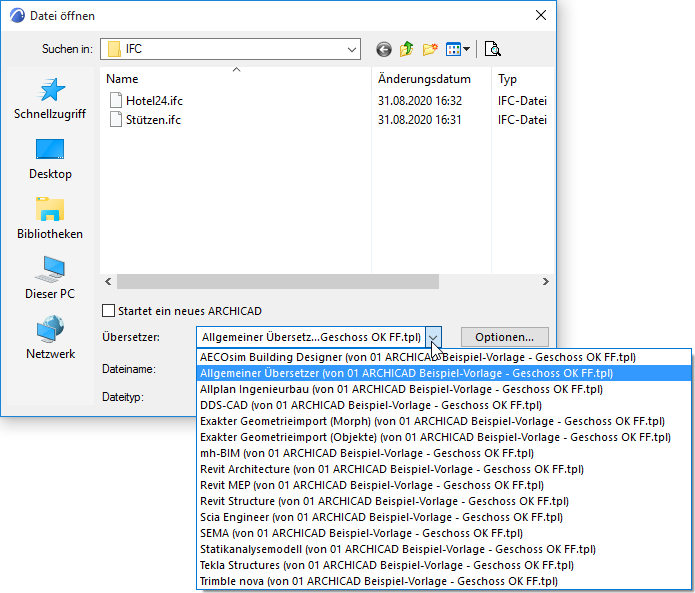Viewport: 695px width, 593px height.
Task: Choose Exakter Geometrieimport (Objekte) option
Action: point(444,437)
